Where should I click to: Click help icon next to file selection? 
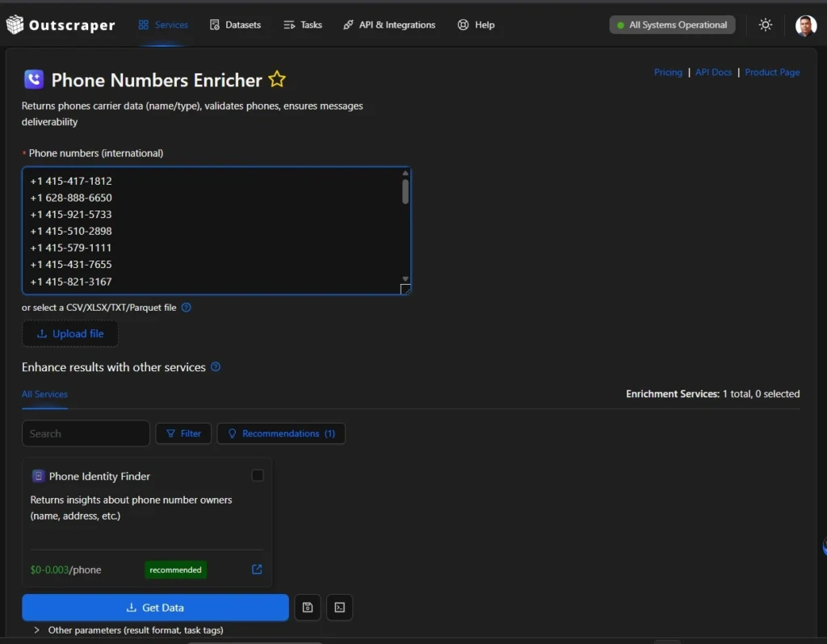click(x=187, y=307)
